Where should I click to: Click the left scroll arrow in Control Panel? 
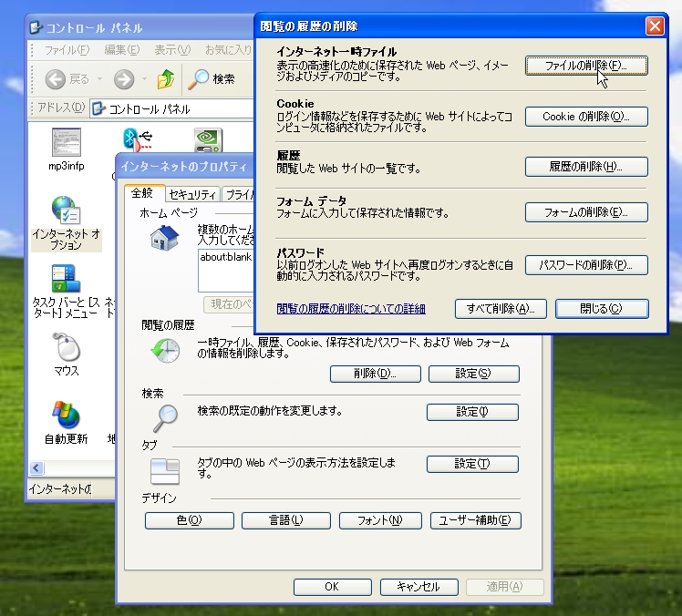(x=36, y=467)
